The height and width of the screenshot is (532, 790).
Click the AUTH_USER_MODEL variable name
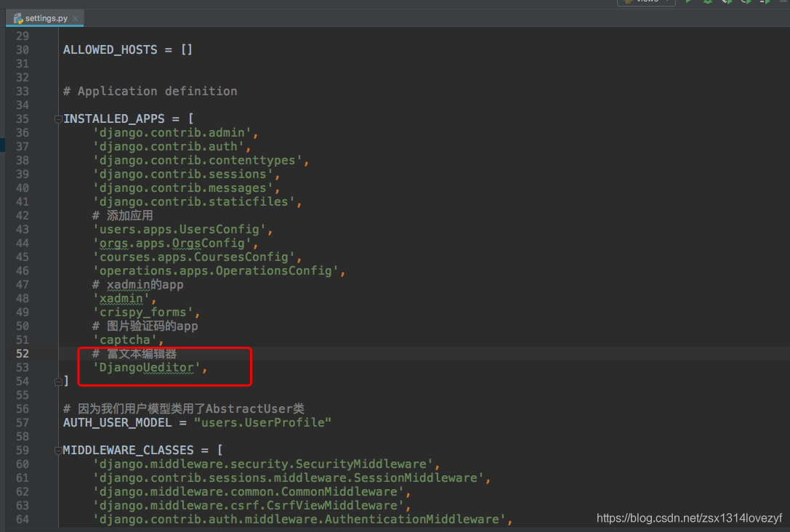point(118,423)
